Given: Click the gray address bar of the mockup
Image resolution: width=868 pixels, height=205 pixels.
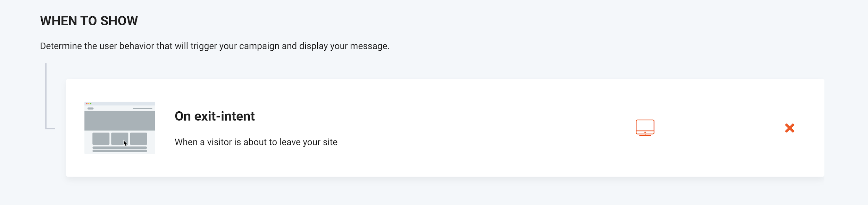Looking at the screenshot, I should pos(91,108).
